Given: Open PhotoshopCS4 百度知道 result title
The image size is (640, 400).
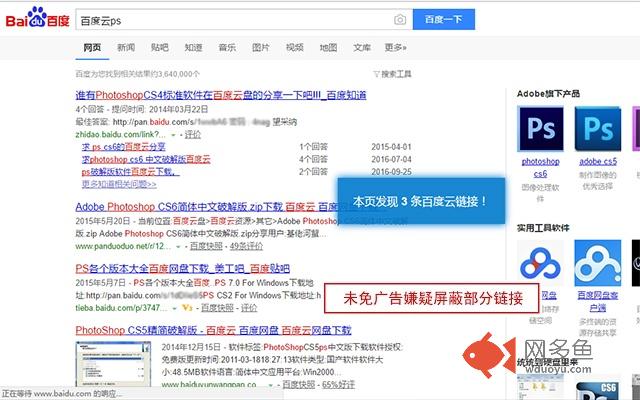Looking at the screenshot, I should point(221,95).
